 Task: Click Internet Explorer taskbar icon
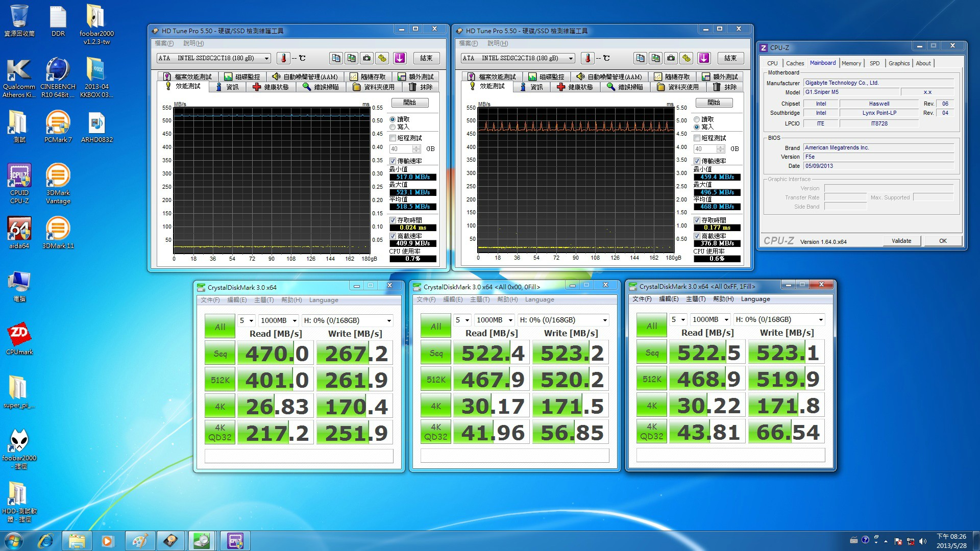pos(46,541)
